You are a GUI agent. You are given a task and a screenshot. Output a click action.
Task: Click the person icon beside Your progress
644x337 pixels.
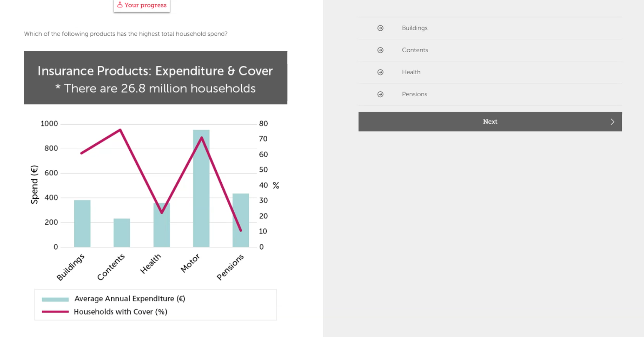click(120, 5)
